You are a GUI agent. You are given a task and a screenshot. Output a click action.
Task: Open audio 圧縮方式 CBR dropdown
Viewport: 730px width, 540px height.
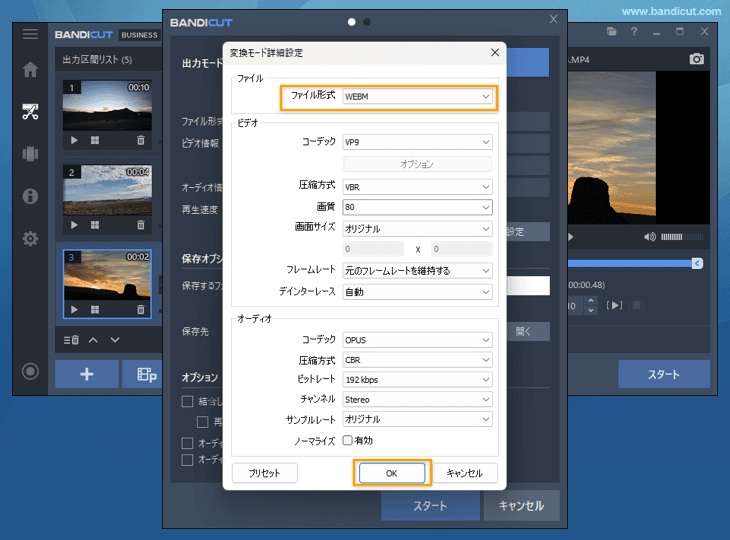coord(417,360)
